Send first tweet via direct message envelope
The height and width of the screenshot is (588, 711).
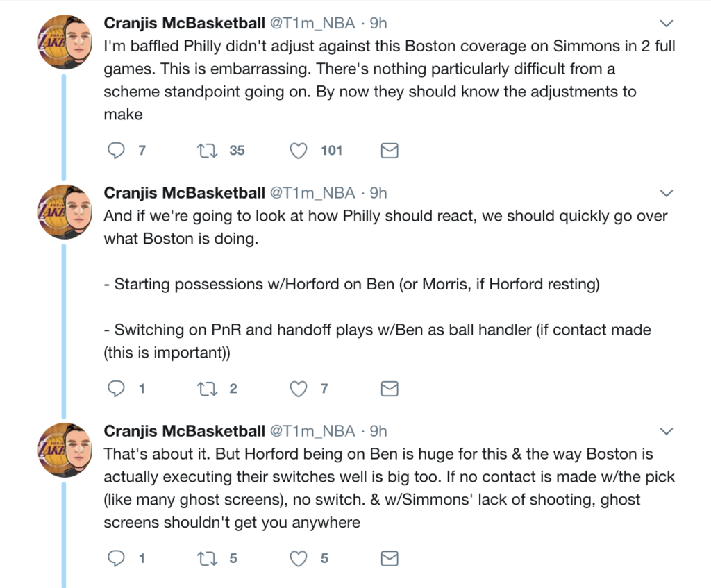coord(390,150)
